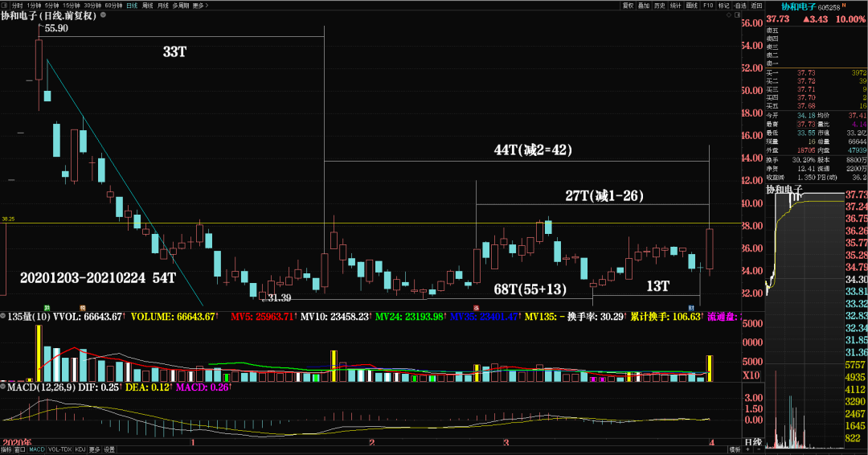Click the diamond icon above the price axis

click(729, 15)
